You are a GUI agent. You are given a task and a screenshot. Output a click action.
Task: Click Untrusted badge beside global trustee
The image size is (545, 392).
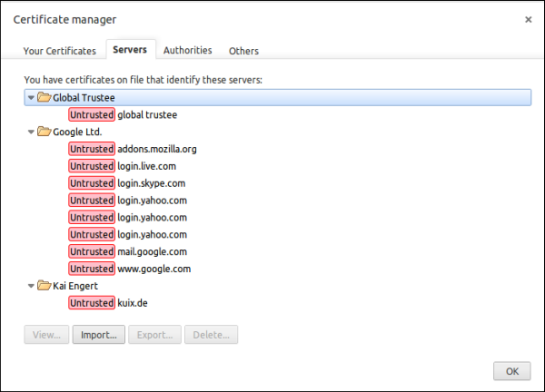coord(92,114)
